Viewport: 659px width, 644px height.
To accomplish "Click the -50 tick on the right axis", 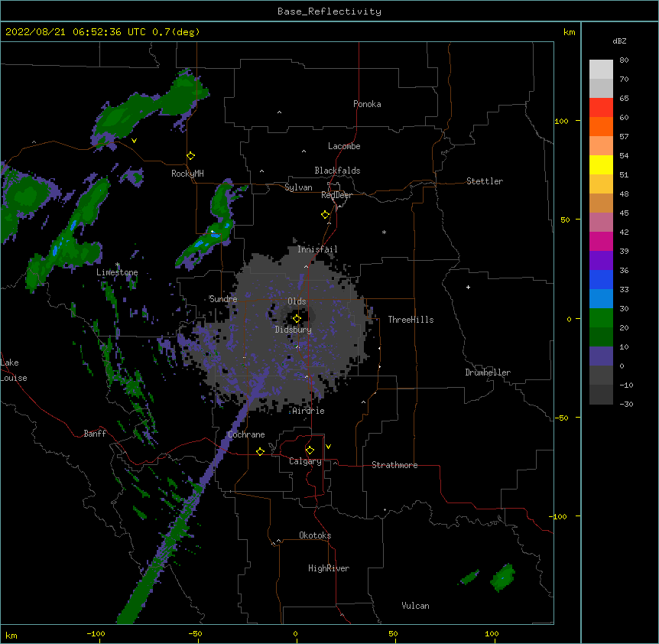I will [x=561, y=418].
